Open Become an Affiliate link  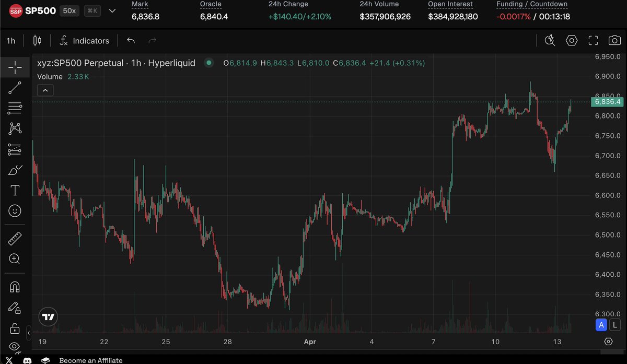(x=91, y=360)
